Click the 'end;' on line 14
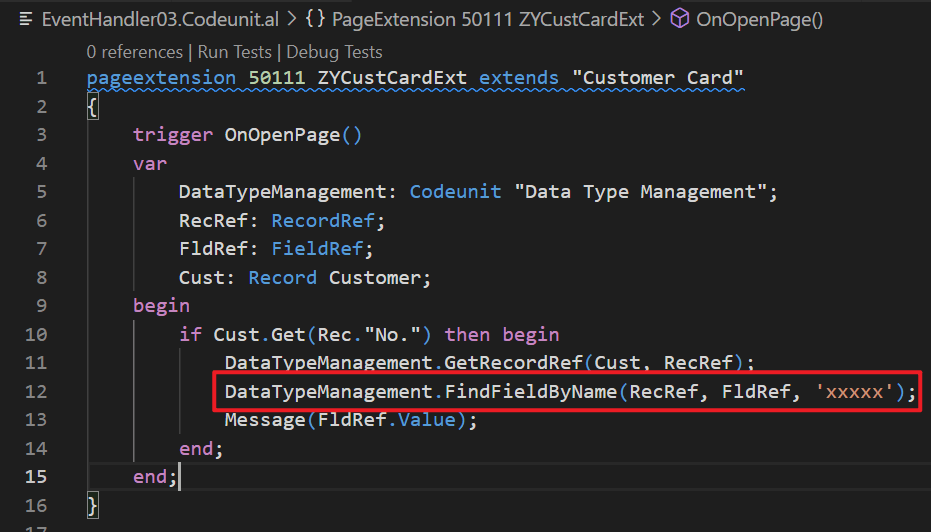Screen dimensions: 931x532 201,448
